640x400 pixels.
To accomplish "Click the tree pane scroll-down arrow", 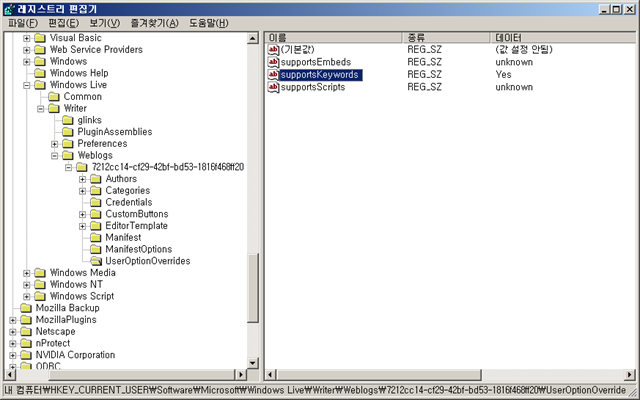I will (x=253, y=362).
